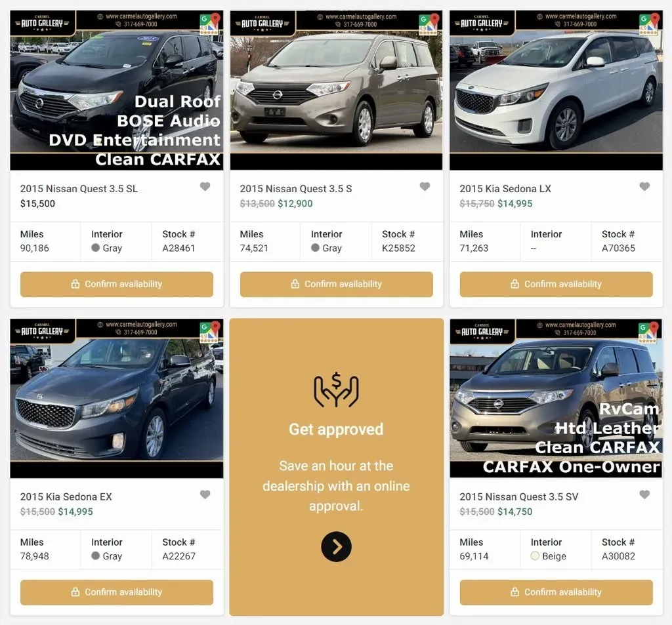Save the 2015 Kia Sedona LX listing
This screenshot has width=672, height=625.
(644, 186)
